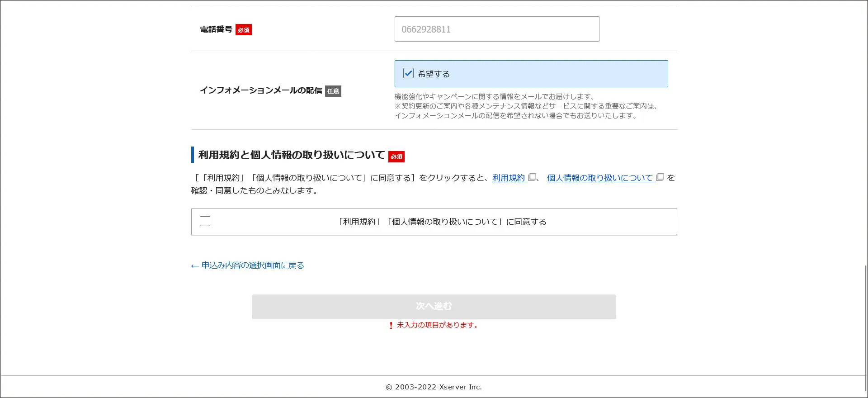The height and width of the screenshot is (398, 868).
Task: Click the red exclamation error icon
Action: tap(391, 325)
